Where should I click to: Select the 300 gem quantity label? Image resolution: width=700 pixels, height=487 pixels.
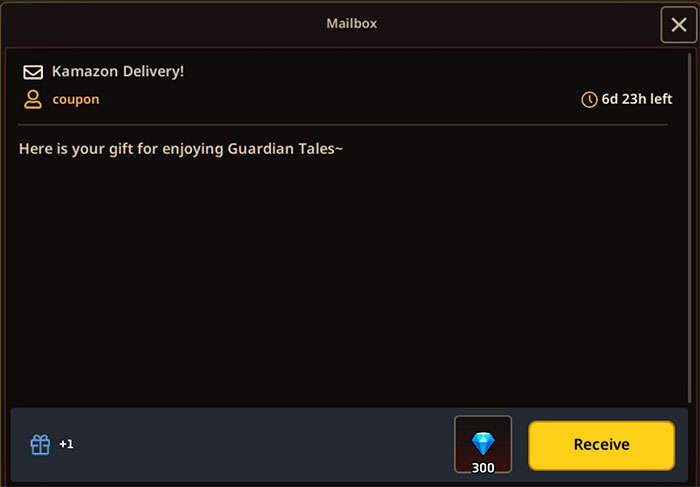tap(483, 468)
